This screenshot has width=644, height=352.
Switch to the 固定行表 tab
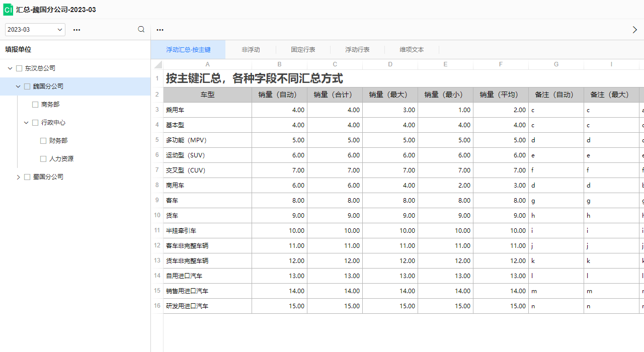[303, 50]
